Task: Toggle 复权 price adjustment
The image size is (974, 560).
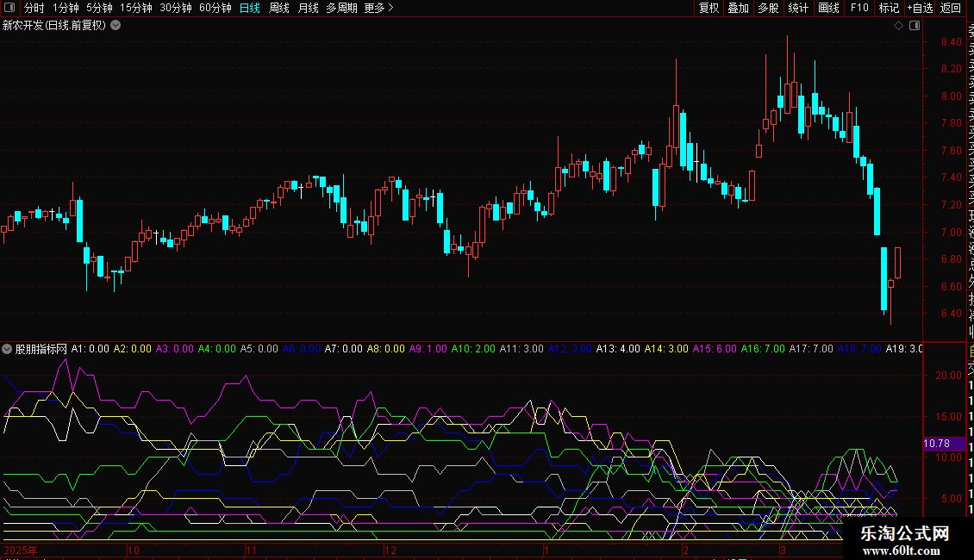Action: 709,8
